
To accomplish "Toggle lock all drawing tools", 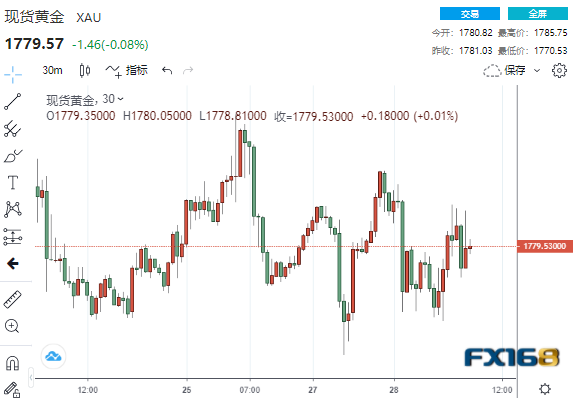I will pyautogui.click(x=12, y=390).
